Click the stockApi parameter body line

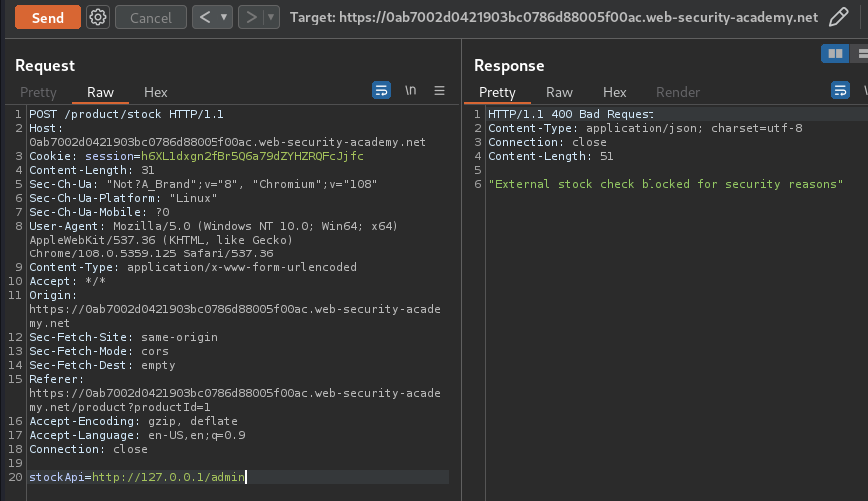[x=138, y=477]
